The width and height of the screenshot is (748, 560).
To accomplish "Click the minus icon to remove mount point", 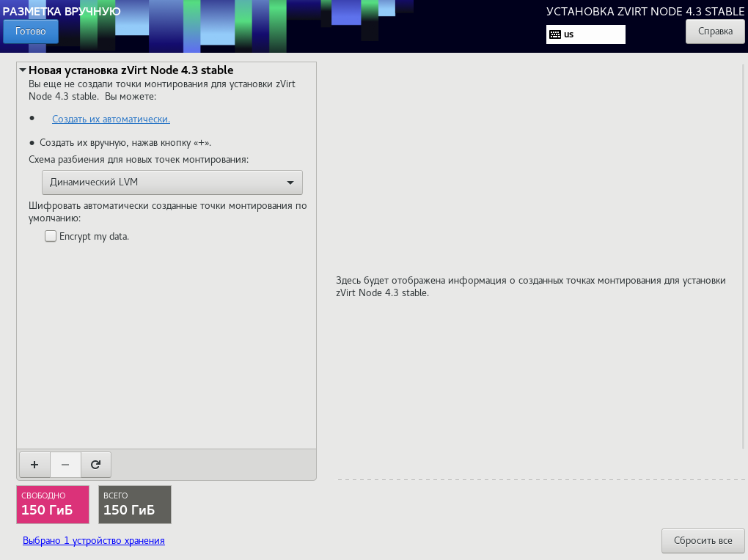I will tap(65, 465).
